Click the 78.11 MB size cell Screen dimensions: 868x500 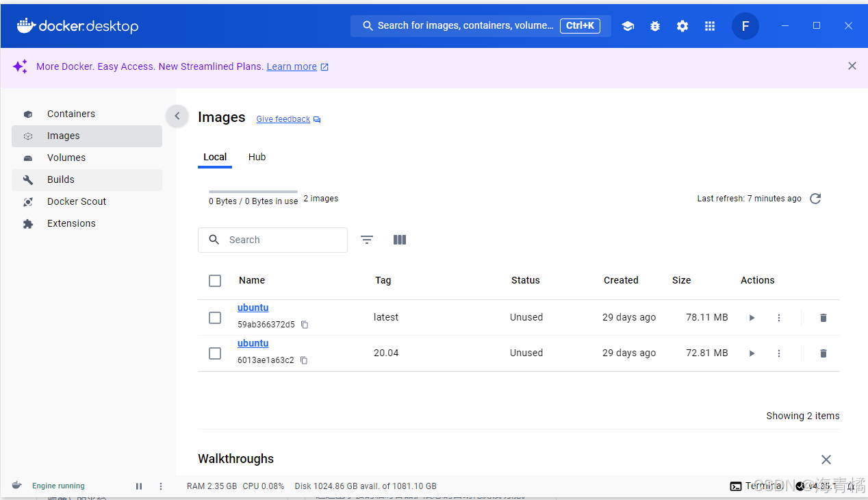[707, 318]
